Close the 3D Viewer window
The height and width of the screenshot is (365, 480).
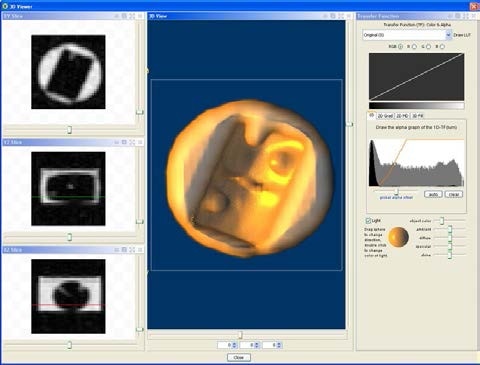[474, 6]
